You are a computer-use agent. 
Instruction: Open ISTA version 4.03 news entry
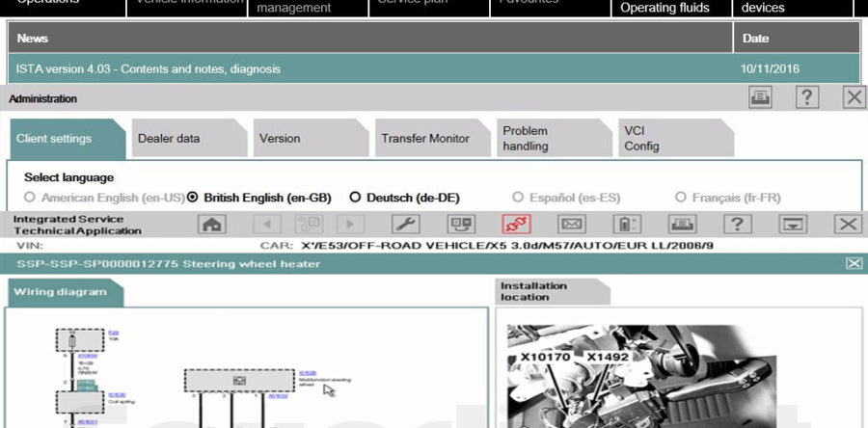[149, 69]
